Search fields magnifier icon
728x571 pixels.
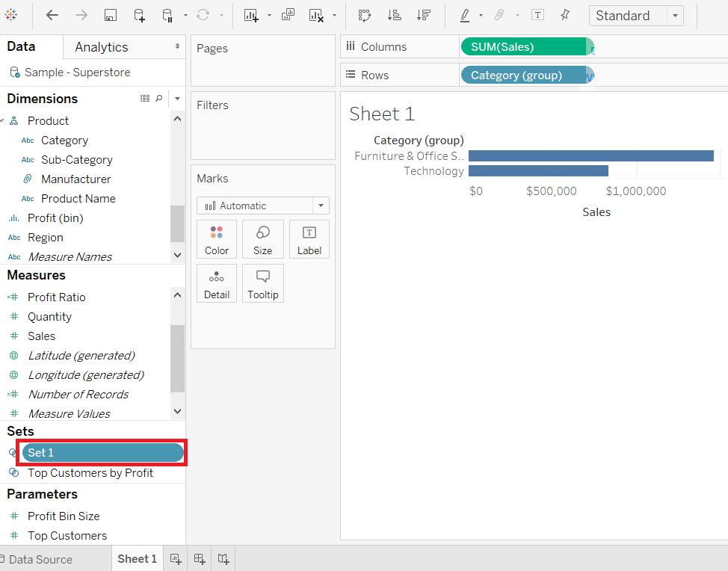(x=158, y=99)
